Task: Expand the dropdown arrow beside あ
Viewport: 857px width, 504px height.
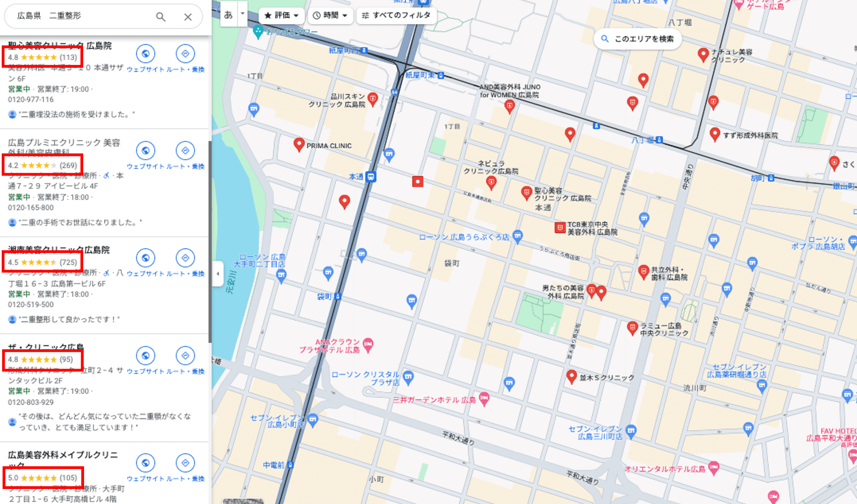Action: point(242,14)
